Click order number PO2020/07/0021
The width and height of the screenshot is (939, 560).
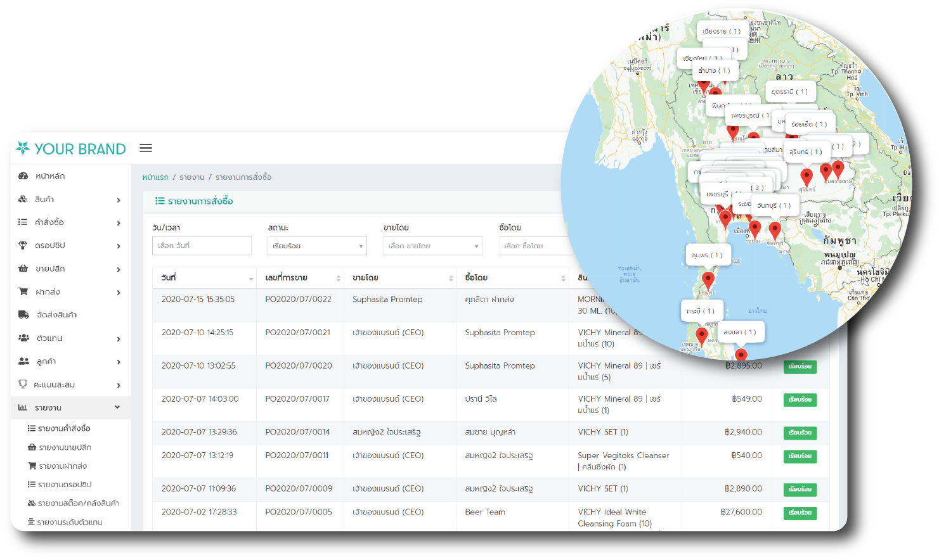coord(298,333)
